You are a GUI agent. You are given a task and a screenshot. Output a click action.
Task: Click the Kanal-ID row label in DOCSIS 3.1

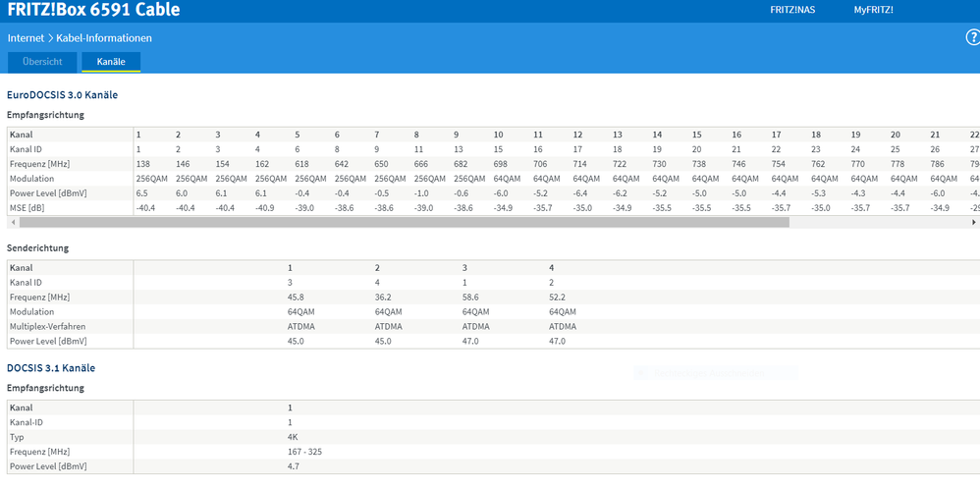(25, 422)
